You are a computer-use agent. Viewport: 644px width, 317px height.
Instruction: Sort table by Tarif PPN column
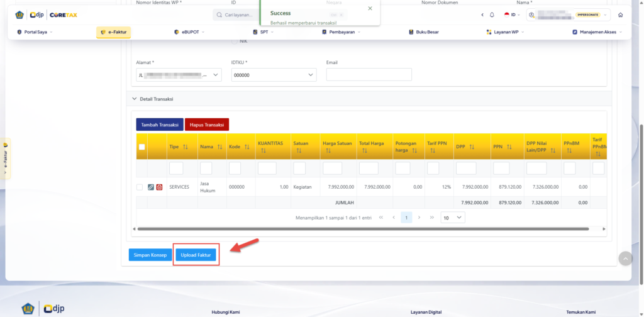click(x=433, y=151)
